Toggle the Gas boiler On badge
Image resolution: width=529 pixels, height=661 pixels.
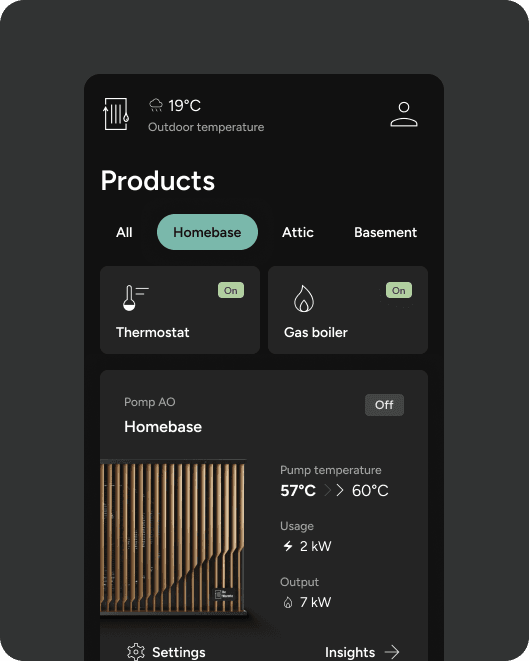point(399,290)
